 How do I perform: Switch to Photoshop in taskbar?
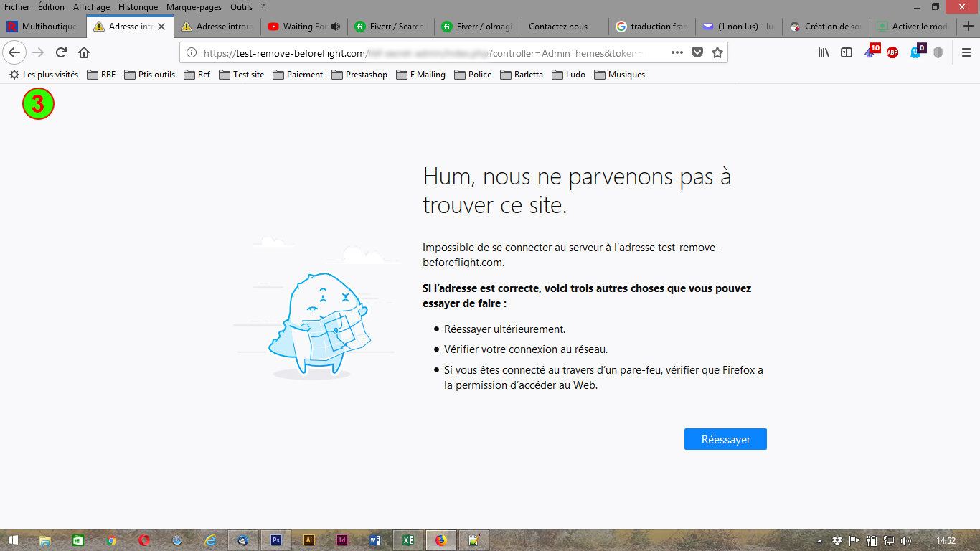[x=276, y=540]
